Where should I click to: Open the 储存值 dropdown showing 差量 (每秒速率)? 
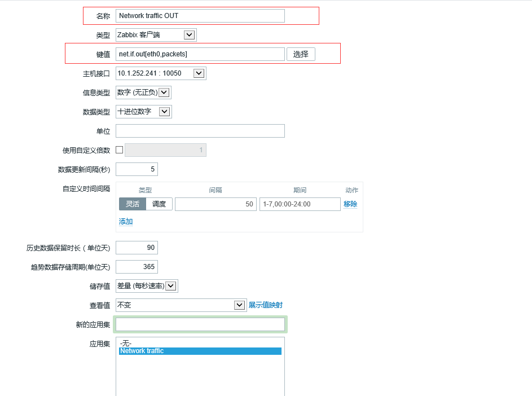(x=147, y=286)
